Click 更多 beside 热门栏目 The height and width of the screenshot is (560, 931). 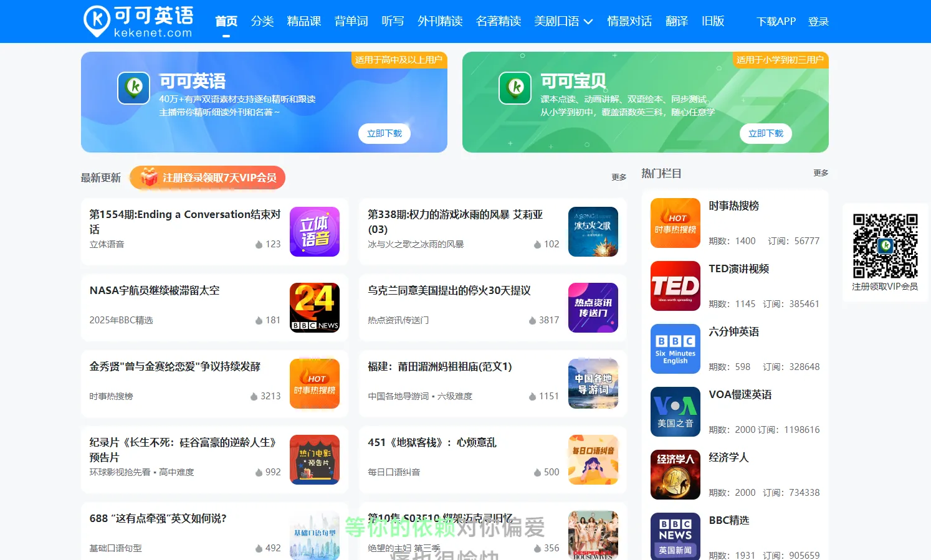tap(821, 173)
